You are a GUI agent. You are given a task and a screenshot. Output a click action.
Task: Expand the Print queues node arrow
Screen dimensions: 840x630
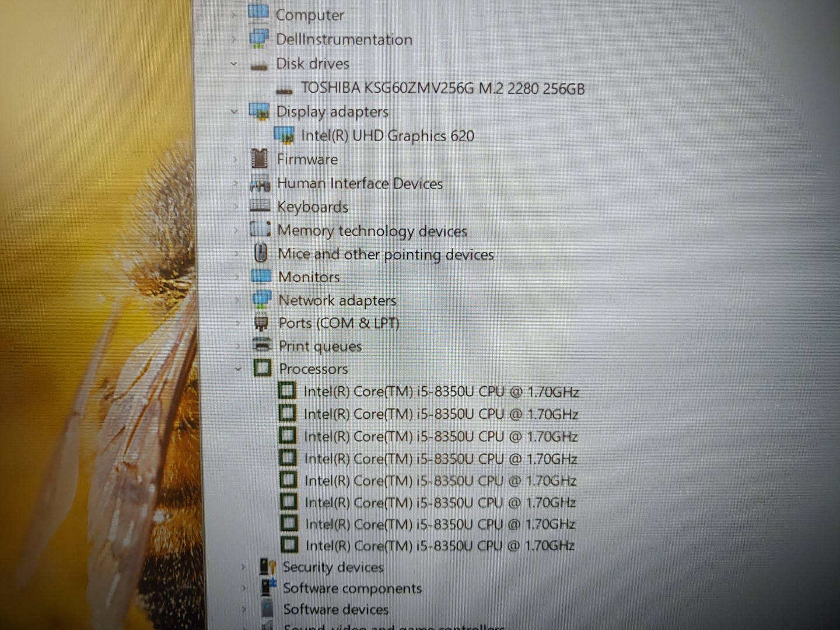[x=237, y=345]
